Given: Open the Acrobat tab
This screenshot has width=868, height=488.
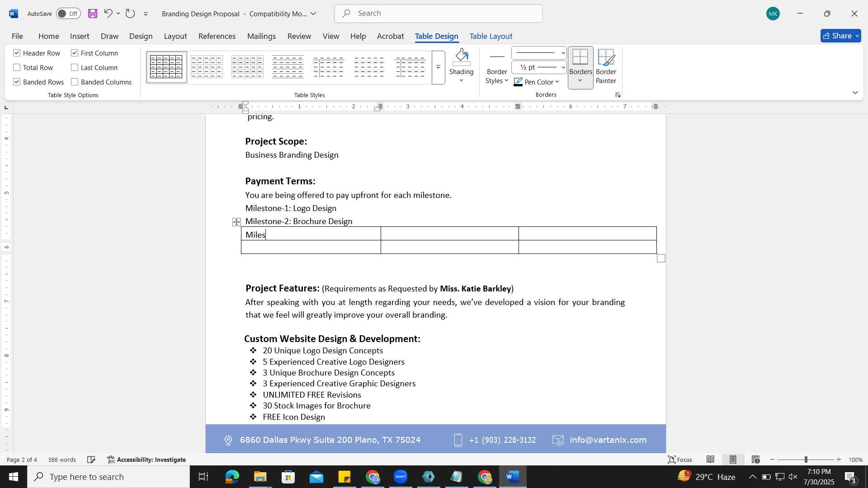Looking at the screenshot, I should click(x=390, y=36).
